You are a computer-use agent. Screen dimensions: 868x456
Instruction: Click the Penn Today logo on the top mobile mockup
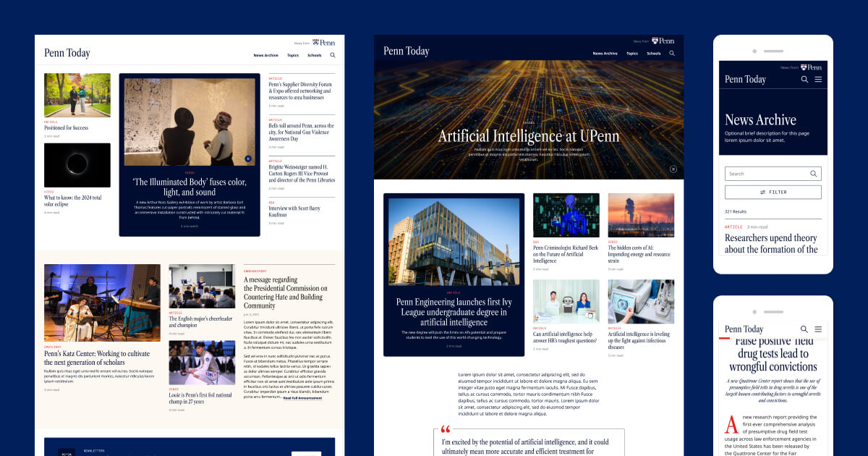(x=745, y=79)
